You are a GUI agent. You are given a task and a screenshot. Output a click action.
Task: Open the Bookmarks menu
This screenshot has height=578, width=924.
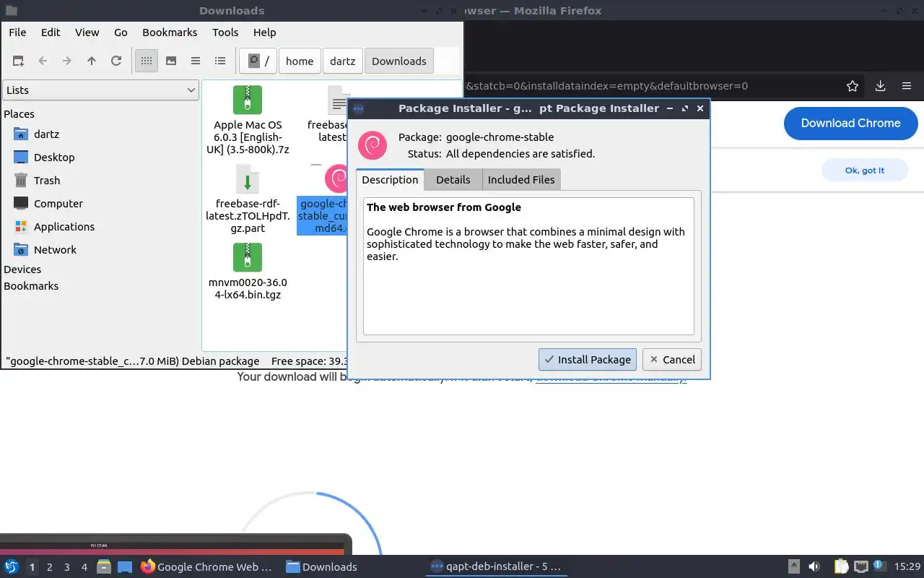(170, 33)
